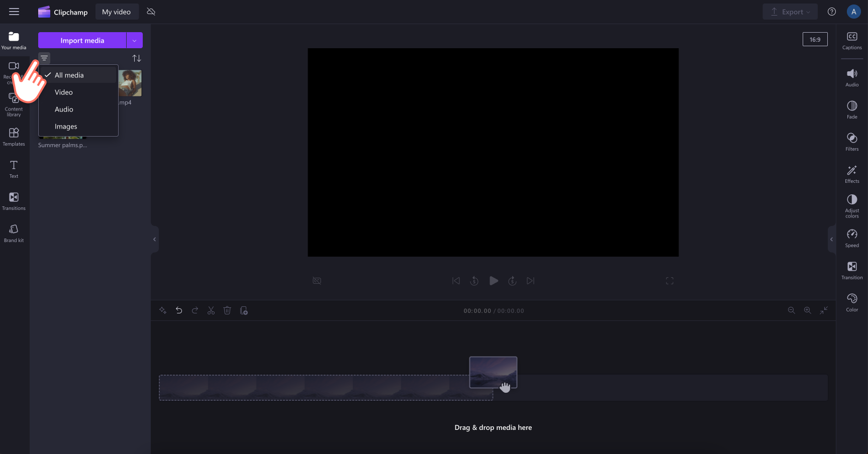This screenshot has width=868, height=454.
Task: Collapse the left media panel
Action: pyautogui.click(x=154, y=239)
